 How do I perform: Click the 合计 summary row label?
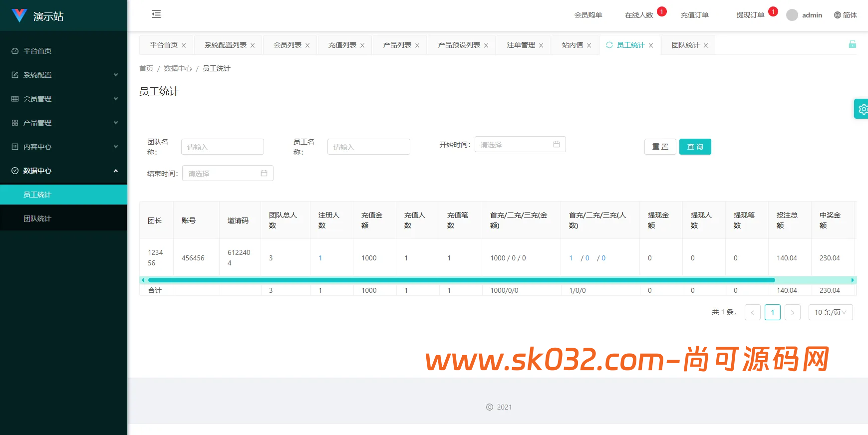click(155, 290)
